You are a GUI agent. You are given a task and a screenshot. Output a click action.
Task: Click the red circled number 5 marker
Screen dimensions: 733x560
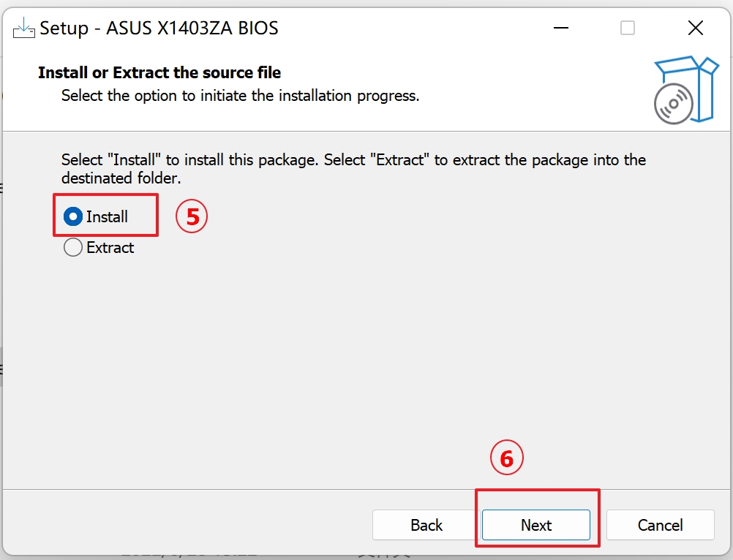[x=192, y=217]
